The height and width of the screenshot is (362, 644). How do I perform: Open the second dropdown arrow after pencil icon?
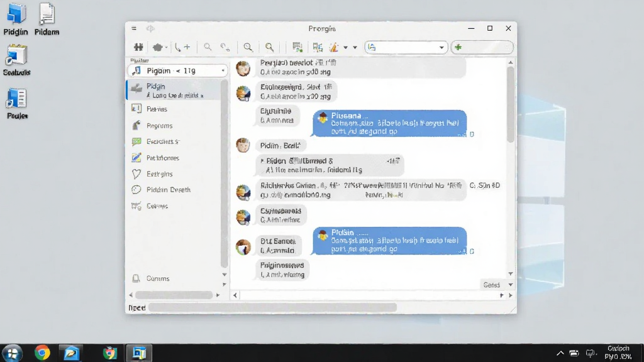tap(355, 48)
